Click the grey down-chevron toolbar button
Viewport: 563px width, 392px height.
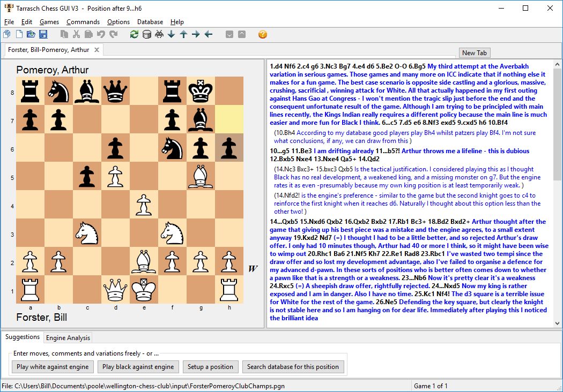pos(229,34)
